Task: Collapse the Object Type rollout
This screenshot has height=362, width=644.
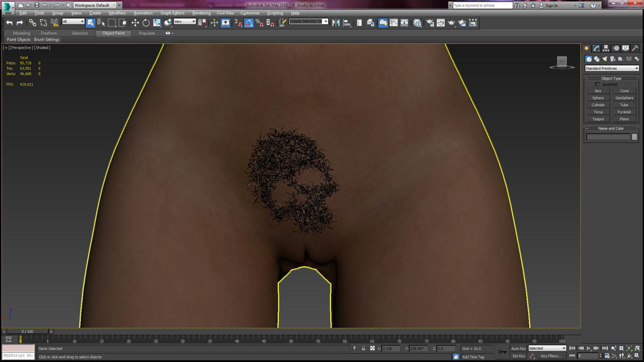Action: (611, 78)
